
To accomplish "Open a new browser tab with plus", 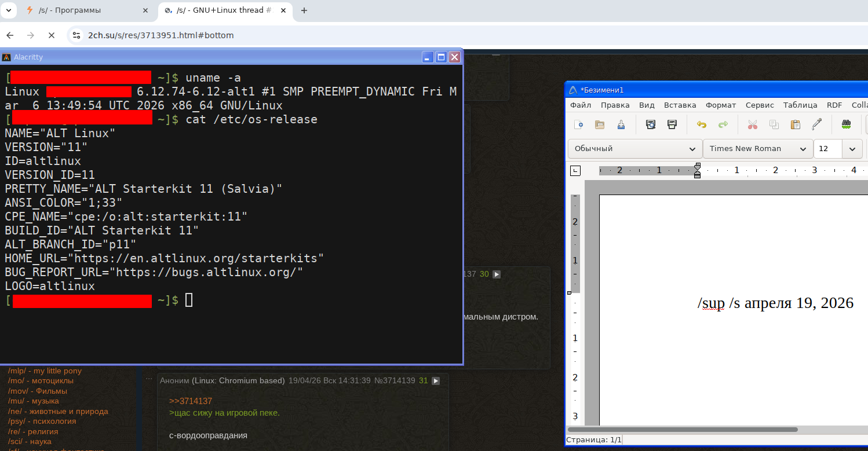I will (x=304, y=10).
